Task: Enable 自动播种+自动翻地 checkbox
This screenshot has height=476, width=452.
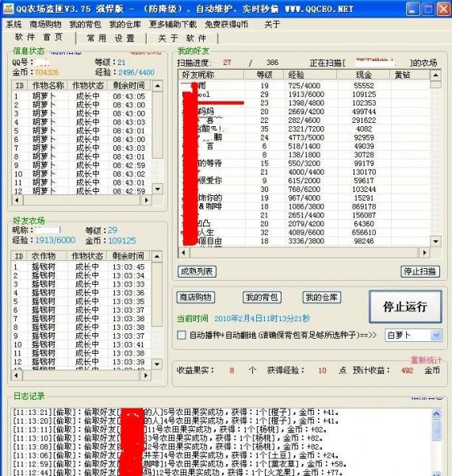Action: pos(182,335)
